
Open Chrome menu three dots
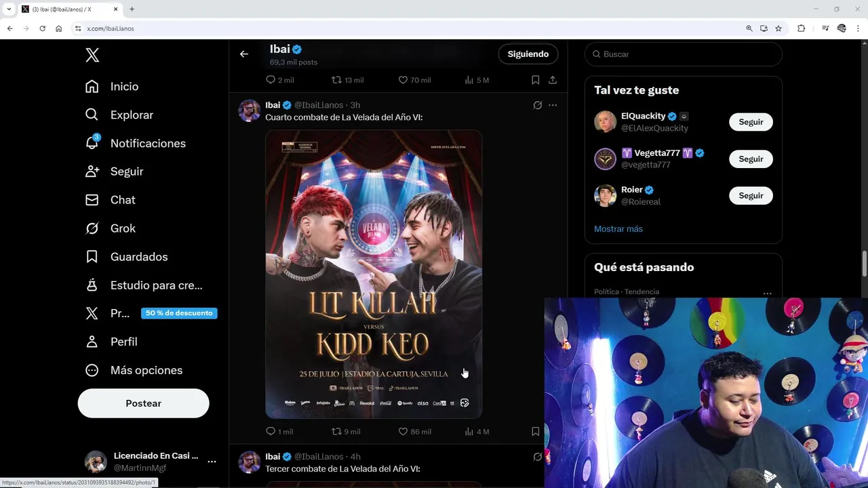point(859,28)
